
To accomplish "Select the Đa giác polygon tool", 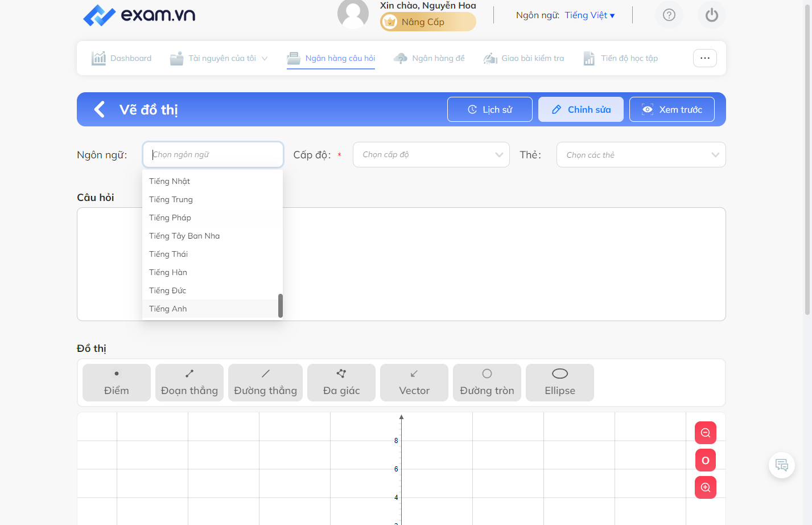I will [341, 383].
